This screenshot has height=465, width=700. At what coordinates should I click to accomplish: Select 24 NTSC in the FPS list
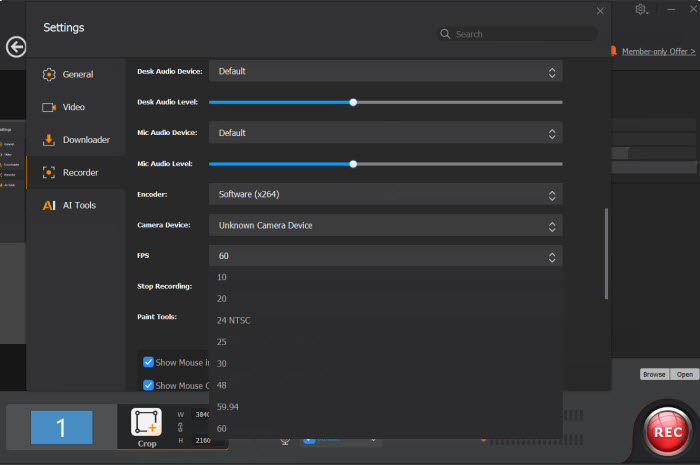click(386, 320)
